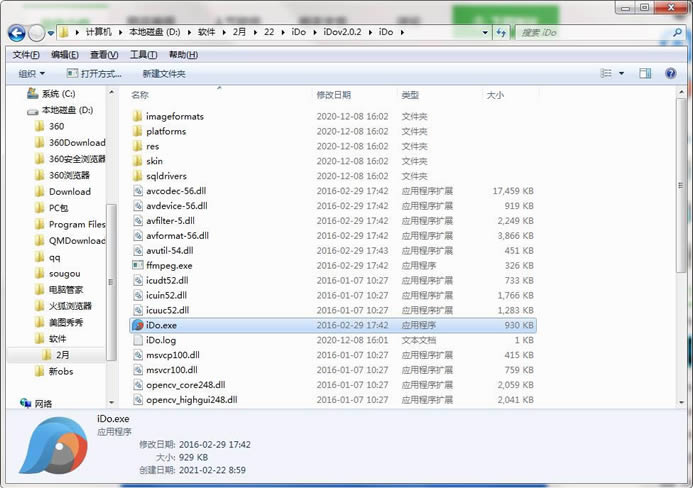This screenshot has width=693, height=488.
Task: Toggle the preview pane icon
Action: coord(645,73)
